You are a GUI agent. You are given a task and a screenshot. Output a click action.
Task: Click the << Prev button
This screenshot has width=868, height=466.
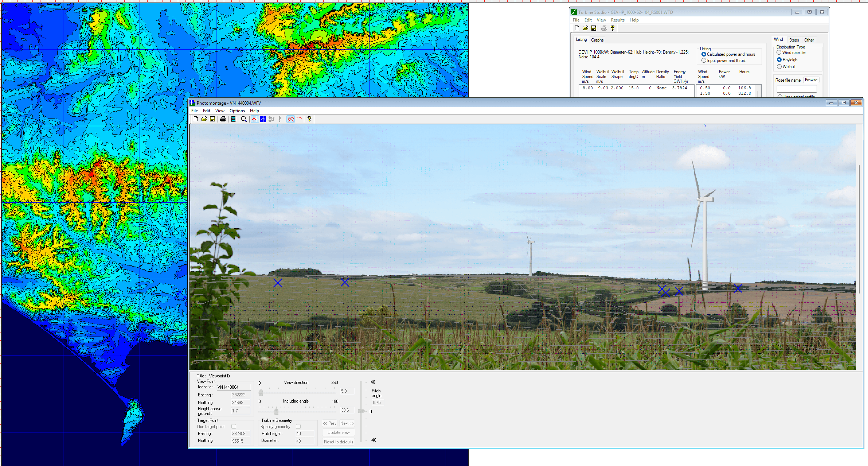point(330,423)
